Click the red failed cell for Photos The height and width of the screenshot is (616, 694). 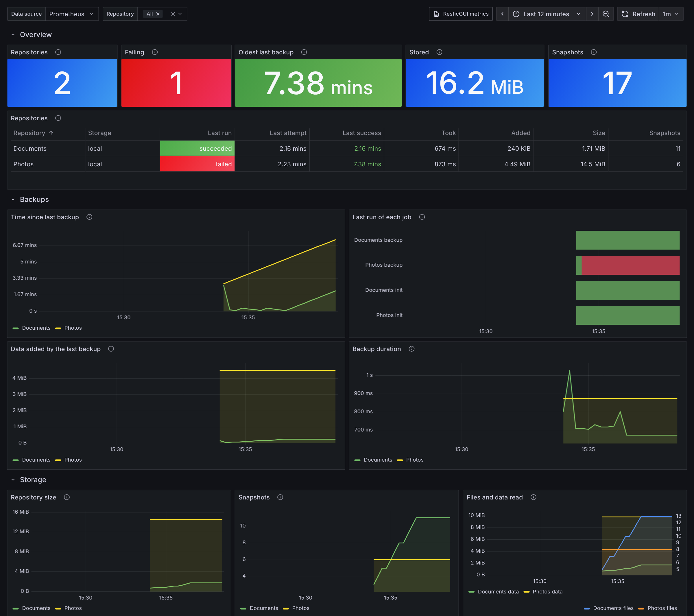pyautogui.click(x=197, y=164)
